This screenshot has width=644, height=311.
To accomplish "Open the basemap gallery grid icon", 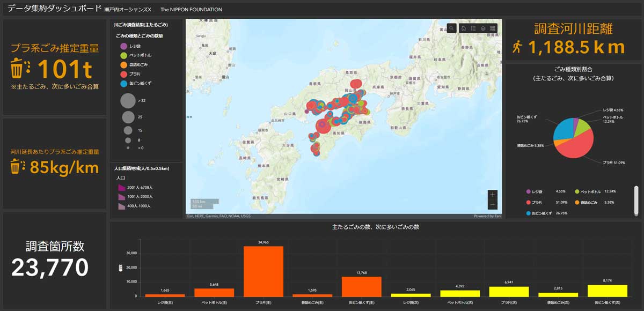I will pos(493,28).
